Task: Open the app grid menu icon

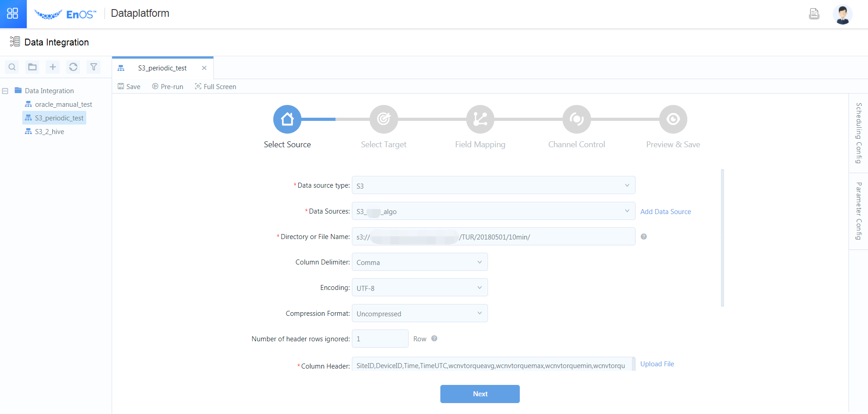Action: [x=13, y=14]
